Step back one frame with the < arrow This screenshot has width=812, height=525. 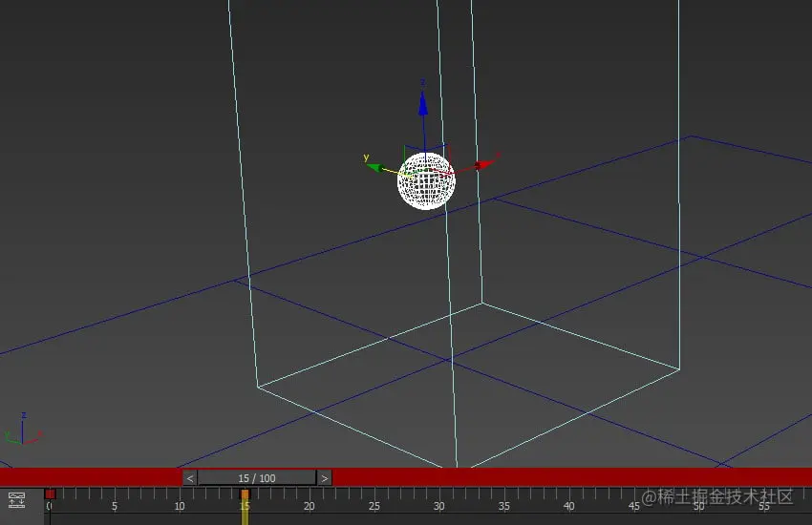click(x=190, y=478)
